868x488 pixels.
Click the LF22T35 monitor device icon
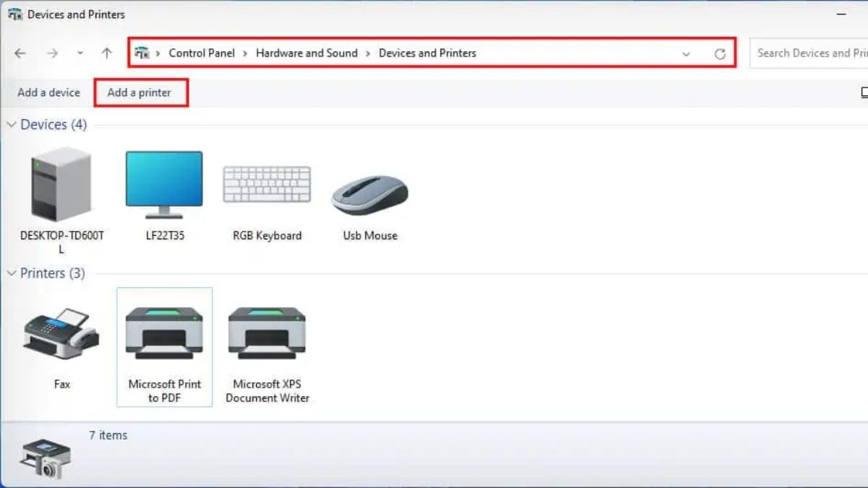click(x=164, y=184)
